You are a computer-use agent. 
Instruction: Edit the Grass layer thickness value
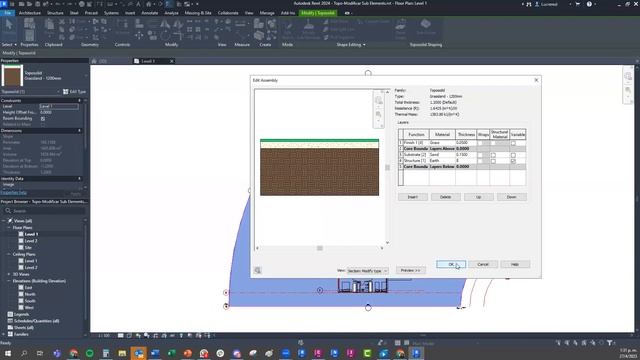pyautogui.click(x=466, y=143)
